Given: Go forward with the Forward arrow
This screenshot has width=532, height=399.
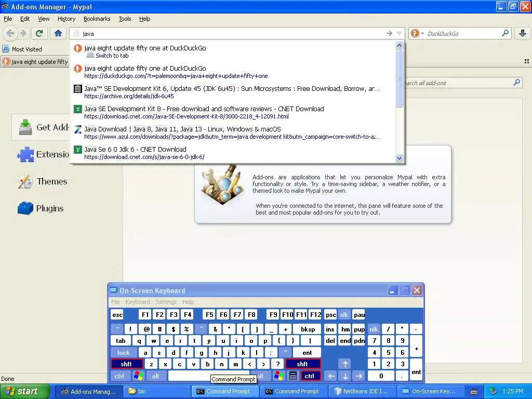Looking at the screenshot, I should tap(23, 33).
